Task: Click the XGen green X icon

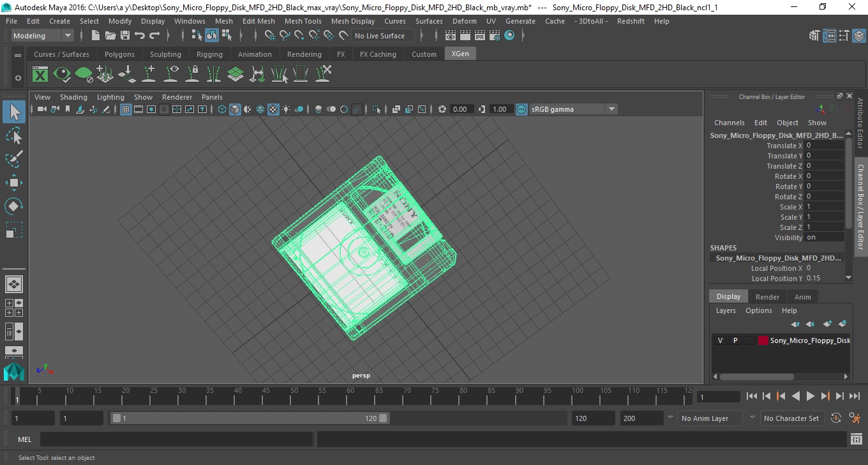Action: pos(40,75)
